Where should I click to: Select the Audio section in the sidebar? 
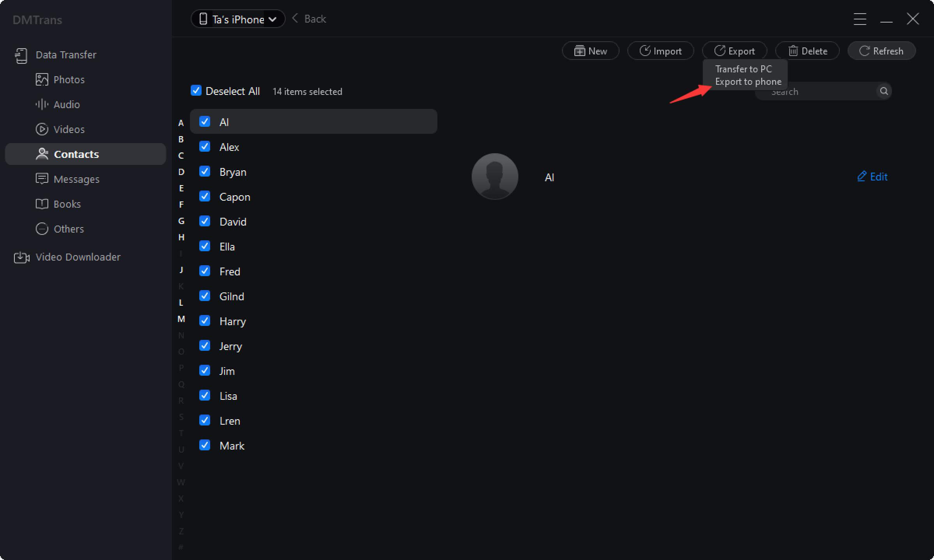tap(67, 104)
